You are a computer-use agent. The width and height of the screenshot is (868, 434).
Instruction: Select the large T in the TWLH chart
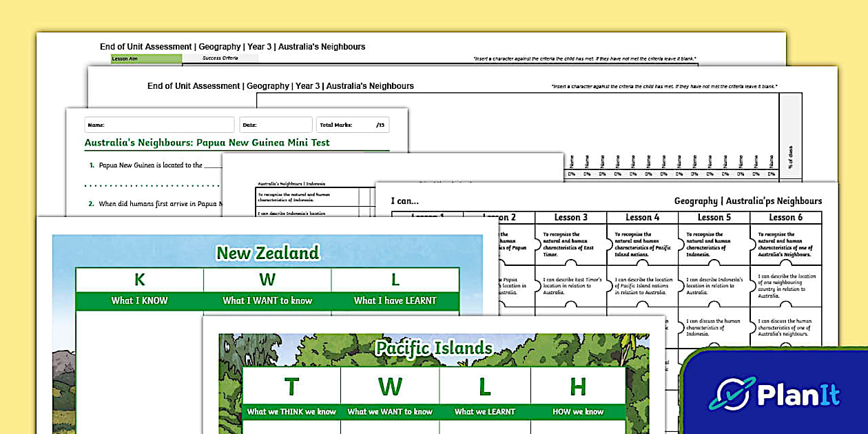click(x=291, y=386)
